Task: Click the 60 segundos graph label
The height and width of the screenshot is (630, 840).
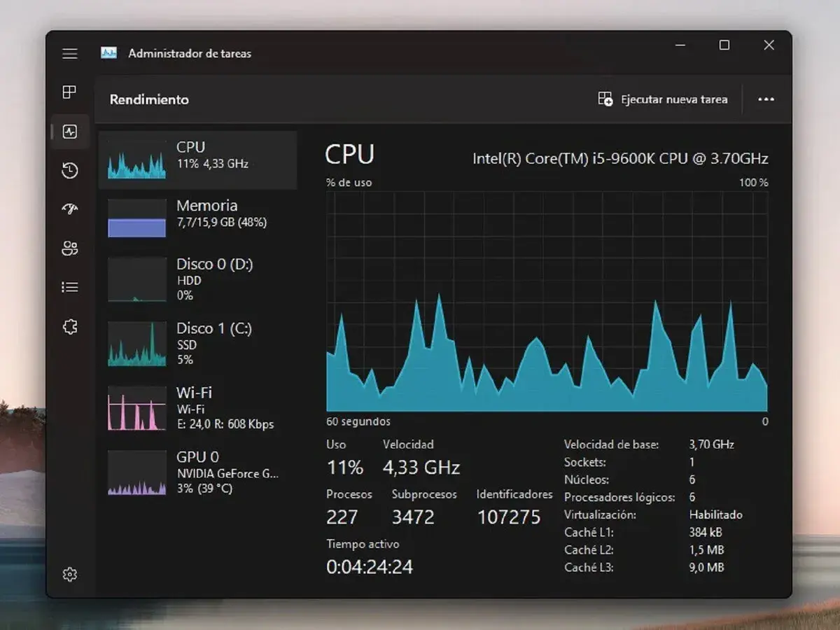Action: tap(358, 421)
